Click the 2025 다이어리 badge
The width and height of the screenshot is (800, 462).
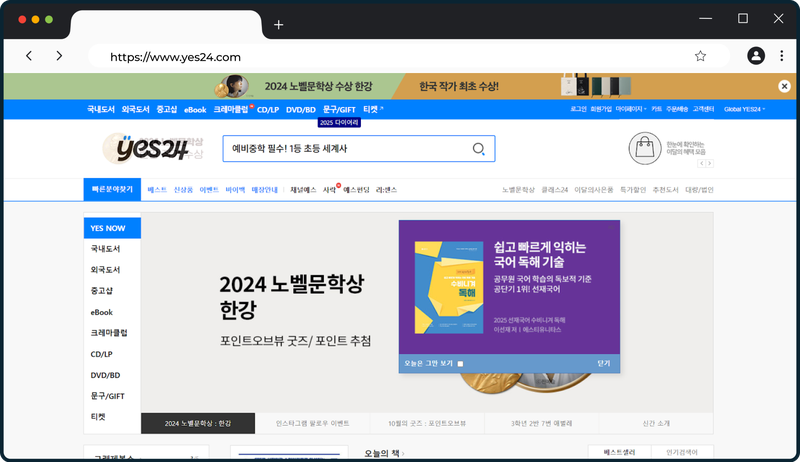coord(339,122)
